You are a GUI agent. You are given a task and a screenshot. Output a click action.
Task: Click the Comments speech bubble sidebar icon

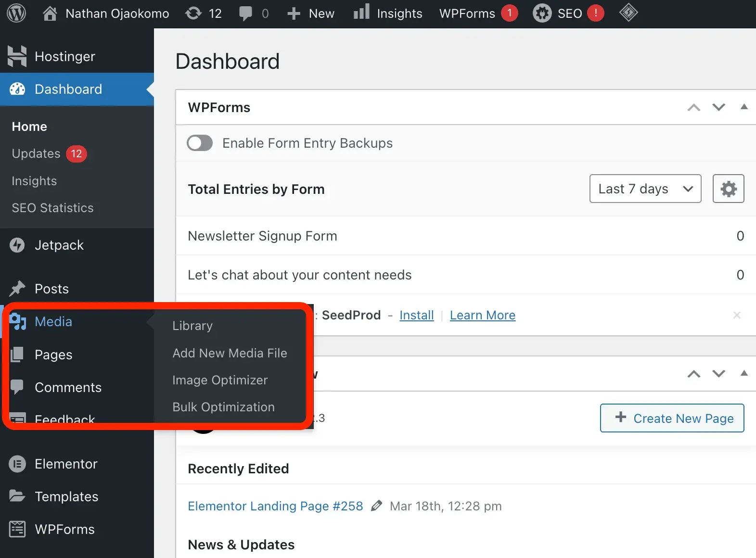(17, 387)
